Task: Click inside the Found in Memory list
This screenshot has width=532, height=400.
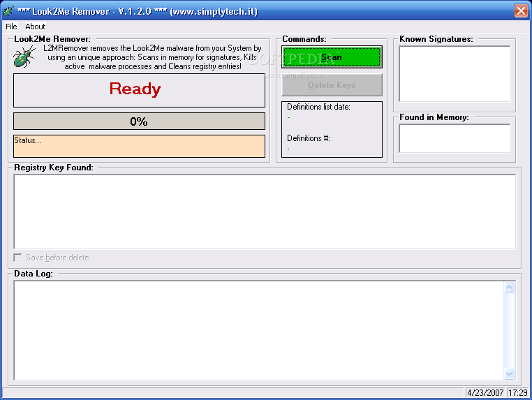Action: (x=455, y=138)
